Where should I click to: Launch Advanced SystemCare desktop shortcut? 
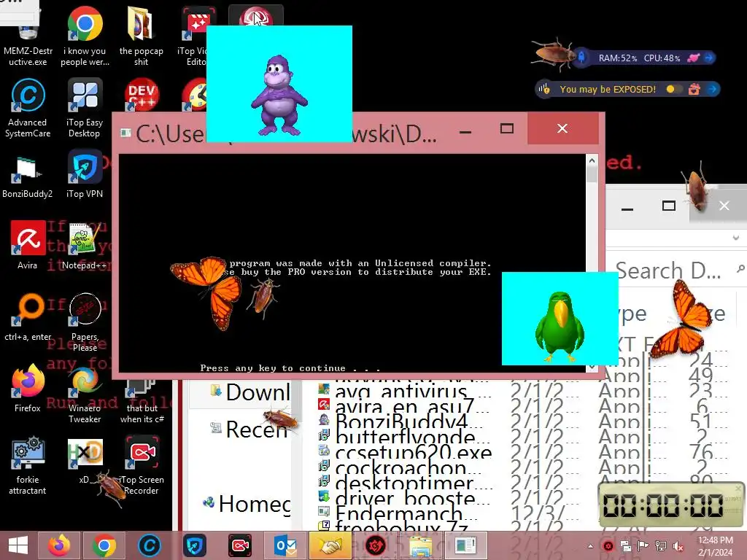click(x=28, y=109)
